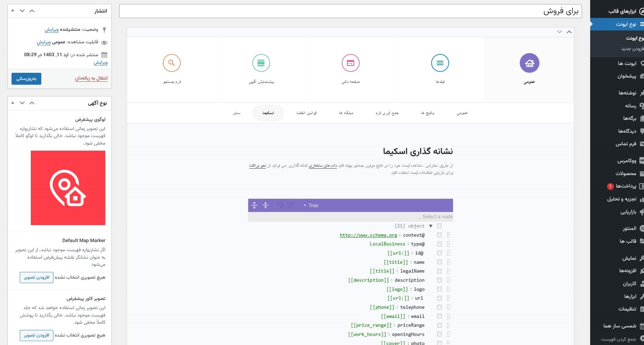644x345 pixels.
Task: Open the action menu square for the context@ row
Action: 439,235
